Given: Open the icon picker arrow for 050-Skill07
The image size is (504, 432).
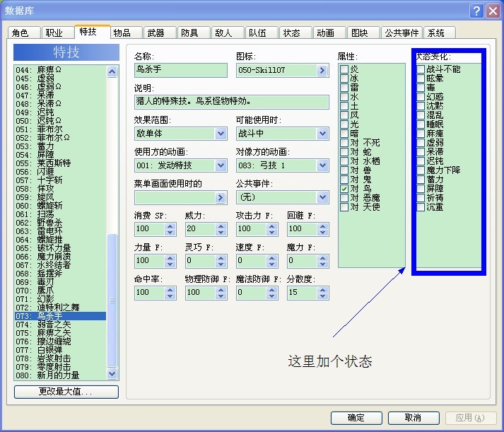Looking at the screenshot, I should point(322,70).
